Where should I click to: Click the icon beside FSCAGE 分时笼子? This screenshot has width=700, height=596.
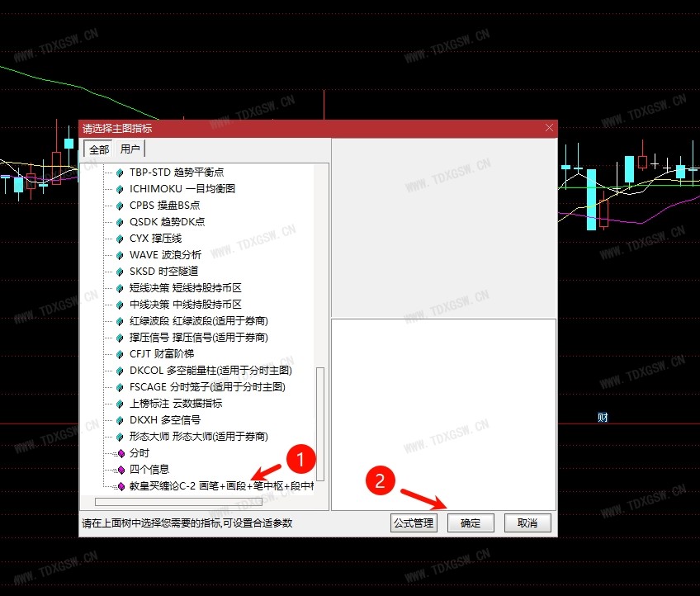click(120, 387)
